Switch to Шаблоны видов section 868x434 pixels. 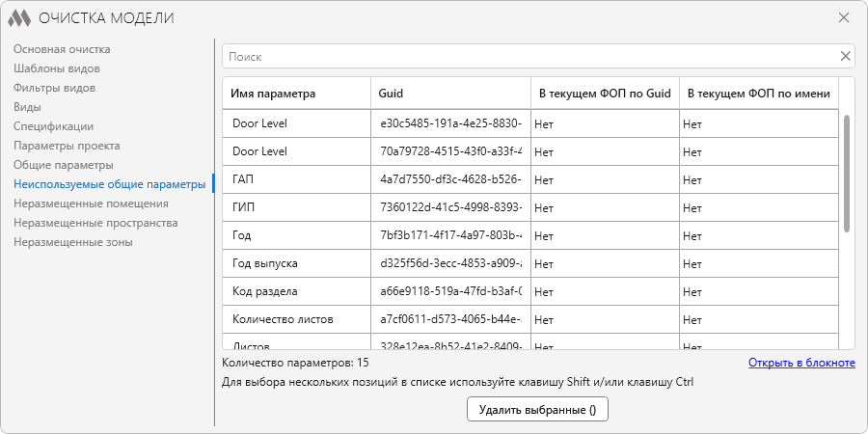click(57, 68)
